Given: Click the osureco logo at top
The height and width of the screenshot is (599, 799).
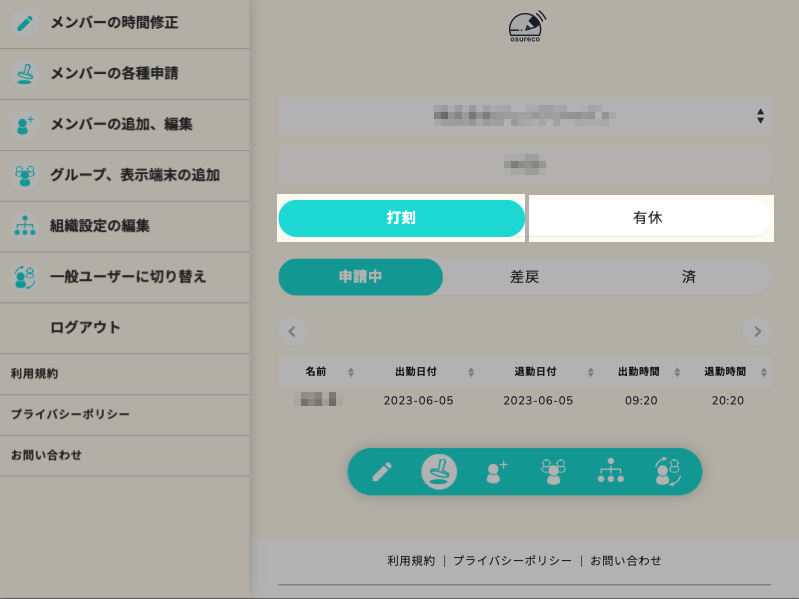Looking at the screenshot, I should [525, 27].
